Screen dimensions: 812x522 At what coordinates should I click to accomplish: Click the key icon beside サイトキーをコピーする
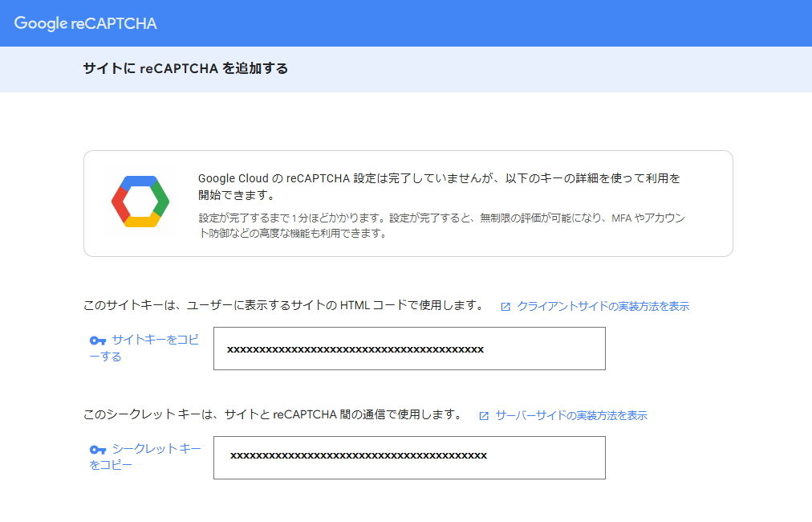click(98, 341)
